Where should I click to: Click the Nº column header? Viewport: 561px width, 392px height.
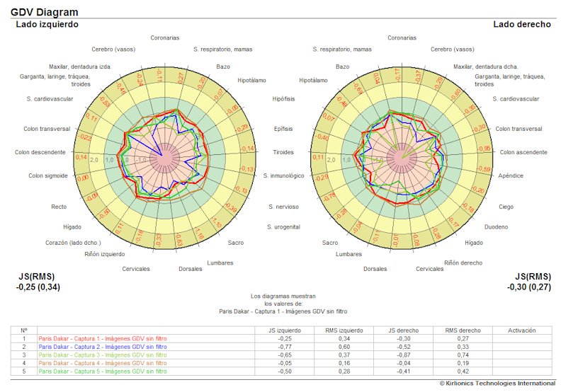(x=23, y=330)
